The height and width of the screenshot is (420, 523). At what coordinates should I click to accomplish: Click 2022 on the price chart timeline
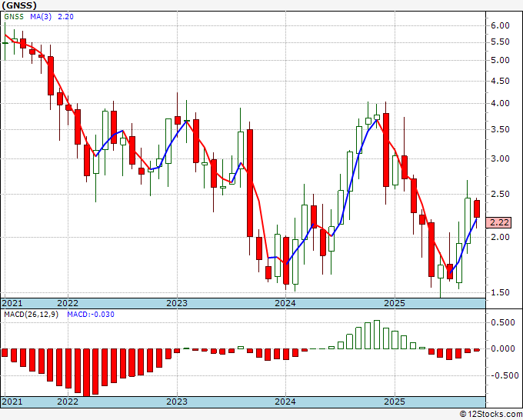click(68, 303)
